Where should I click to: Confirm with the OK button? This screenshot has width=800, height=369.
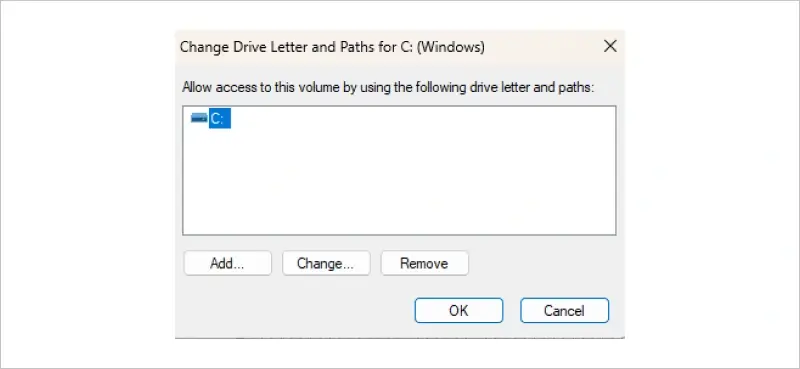coord(459,310)
